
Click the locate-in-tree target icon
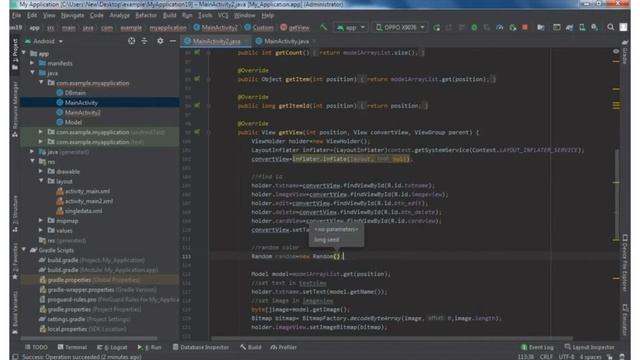(x=131, y=41)
